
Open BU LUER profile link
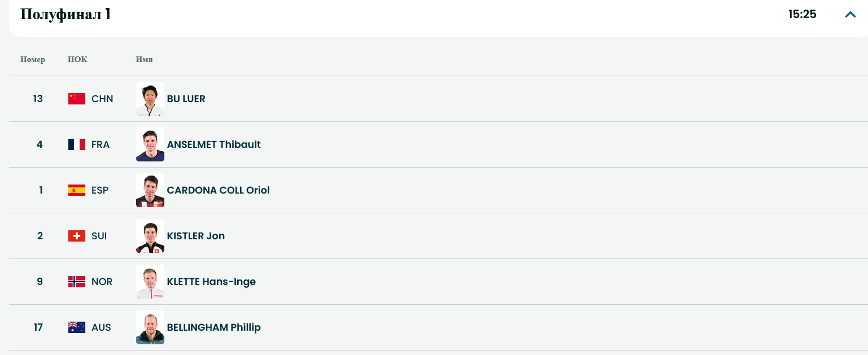tap(186, 99)
